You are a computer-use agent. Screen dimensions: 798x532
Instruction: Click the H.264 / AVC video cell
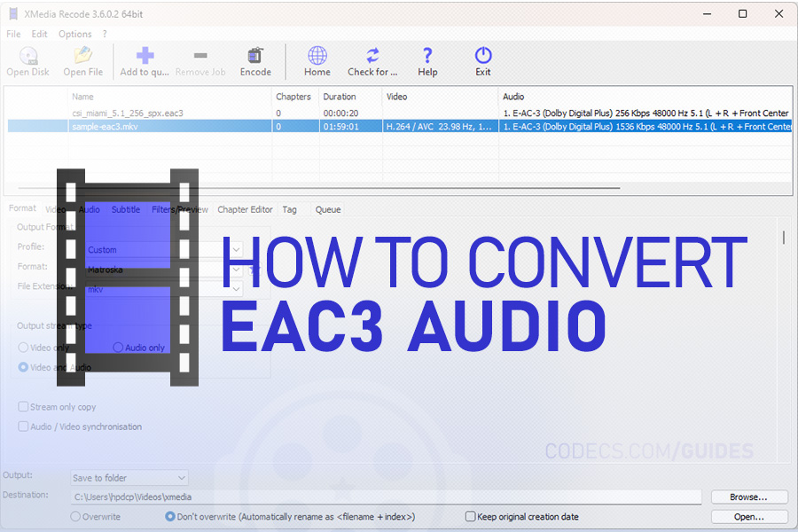440,126
